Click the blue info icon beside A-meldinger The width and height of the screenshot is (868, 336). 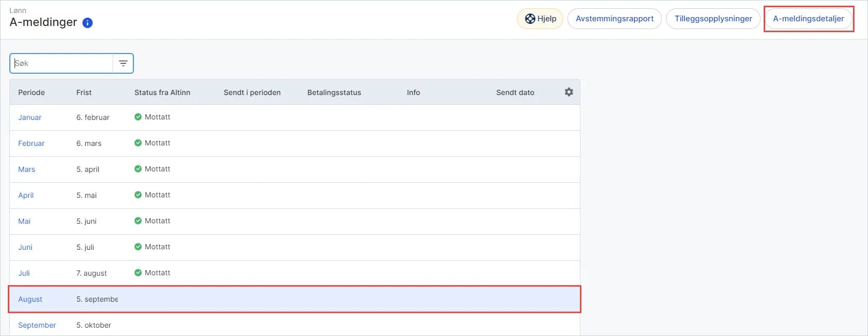pos(88,23)
